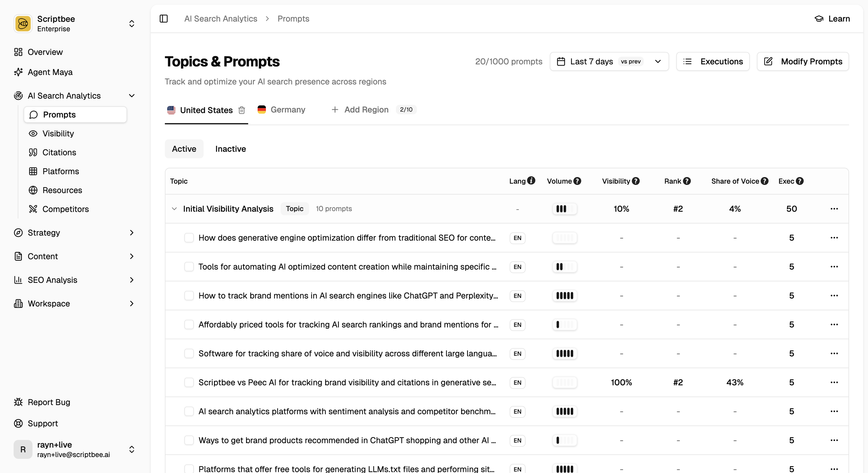The height and width of the screenshot is (473, 868).
Task: Open the three-dots menu for Initial Visibility Analysis
Action: click(834, 209)
